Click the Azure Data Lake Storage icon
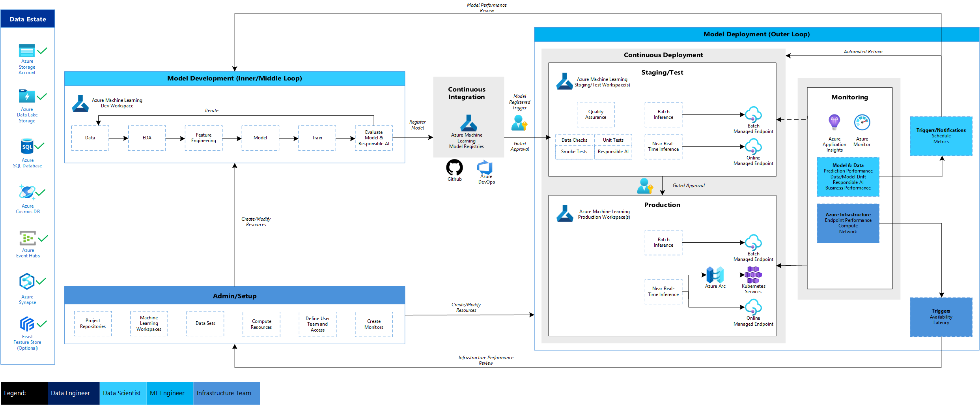 [27, 96]
